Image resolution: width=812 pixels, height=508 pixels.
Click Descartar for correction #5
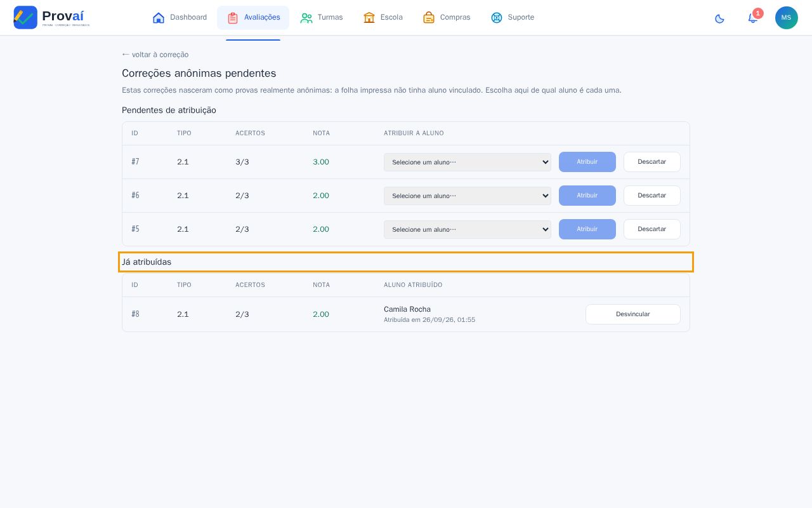click(x=652, y=229)
